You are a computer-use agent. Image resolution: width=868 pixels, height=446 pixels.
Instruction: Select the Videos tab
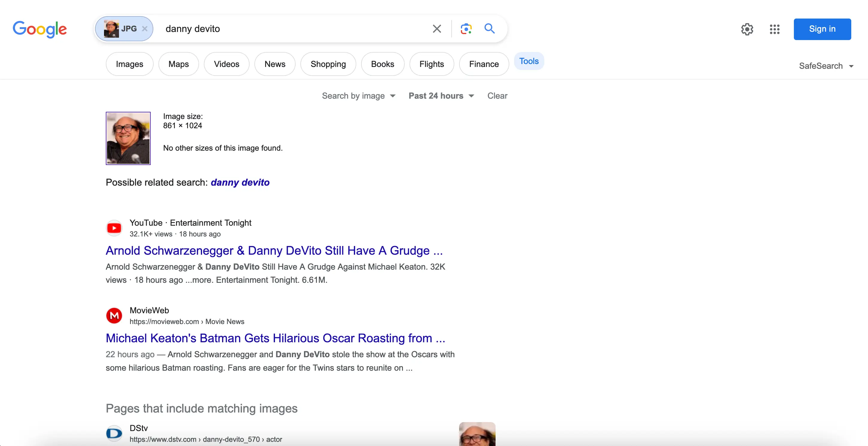coord(226,63)
